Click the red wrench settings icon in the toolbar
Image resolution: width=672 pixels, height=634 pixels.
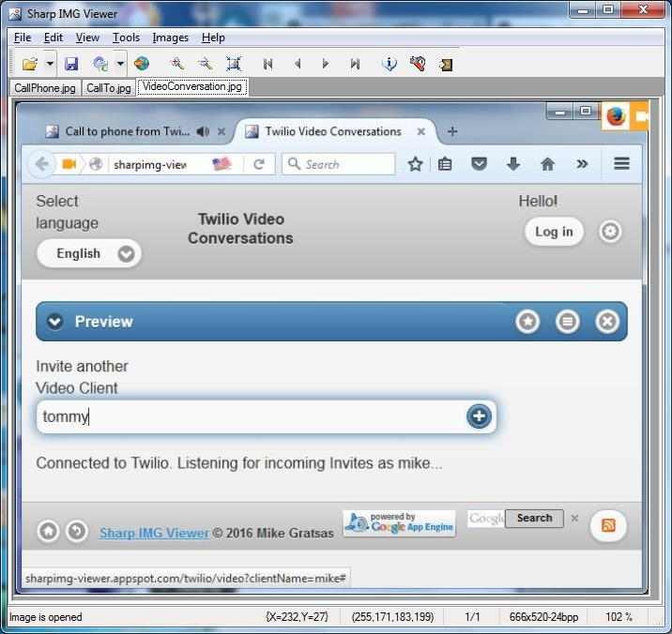tap(418, 64)
